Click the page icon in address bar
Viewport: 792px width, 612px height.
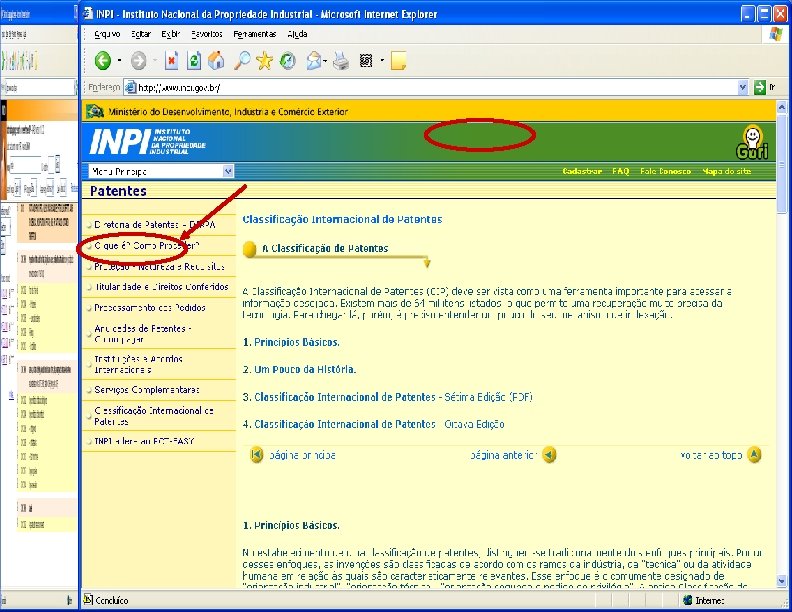(x=131, y=87)
